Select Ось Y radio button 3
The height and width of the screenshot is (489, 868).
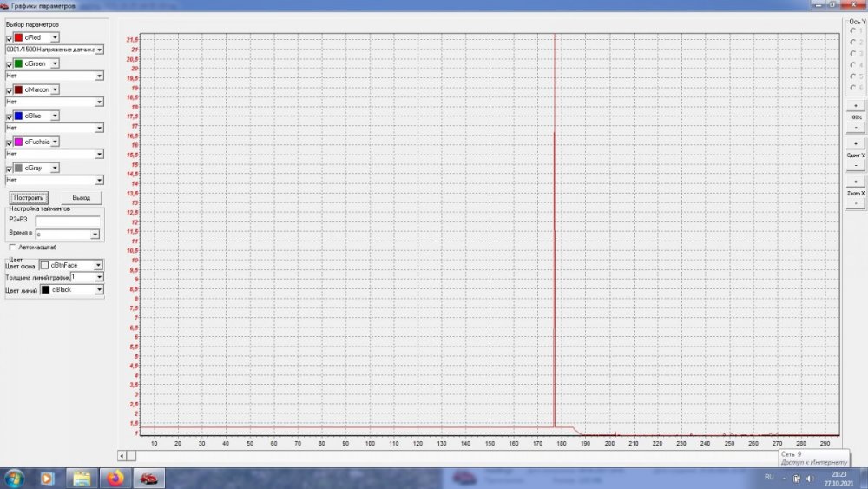pyautogui.click(x=853, y=54)
